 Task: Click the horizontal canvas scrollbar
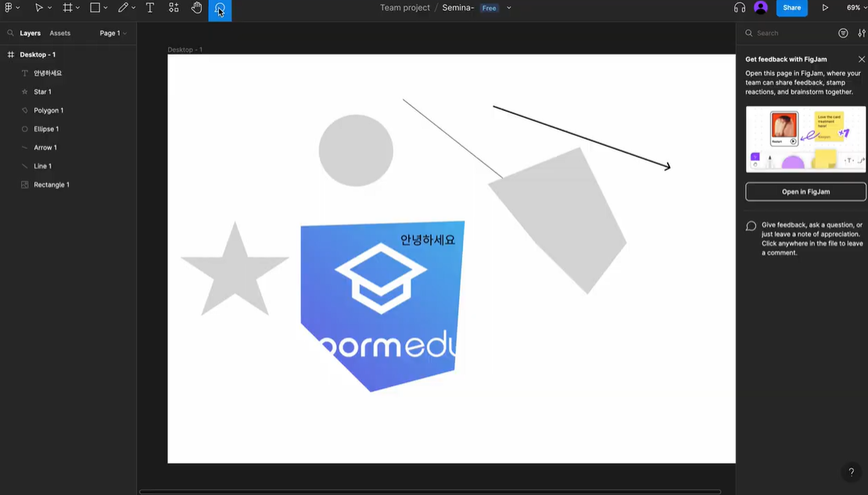click(x=430, y=492)
